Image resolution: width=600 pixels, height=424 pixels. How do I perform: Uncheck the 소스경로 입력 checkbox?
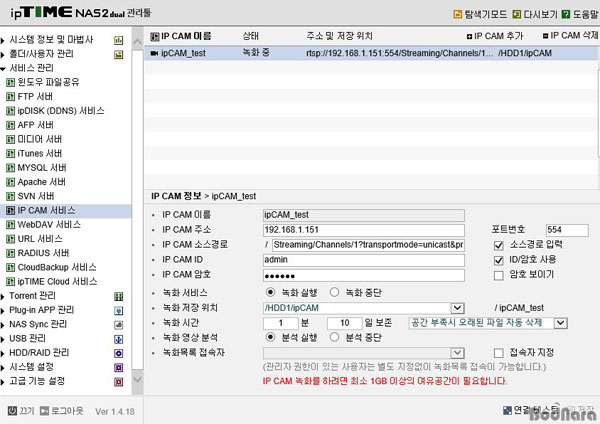point(500,244)
